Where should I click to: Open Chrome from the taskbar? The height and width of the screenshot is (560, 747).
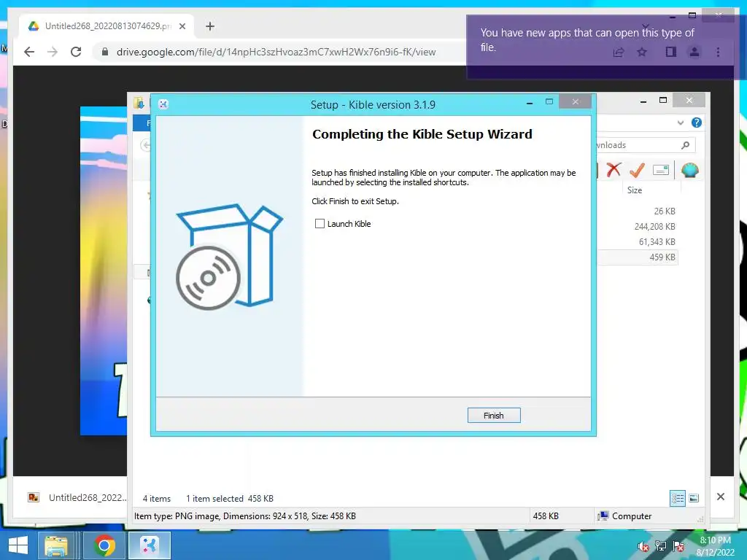(104, 545)
